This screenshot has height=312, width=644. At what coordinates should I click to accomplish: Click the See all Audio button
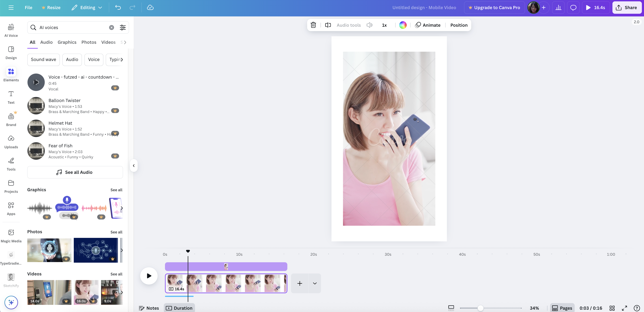click(x=75, y=172)
